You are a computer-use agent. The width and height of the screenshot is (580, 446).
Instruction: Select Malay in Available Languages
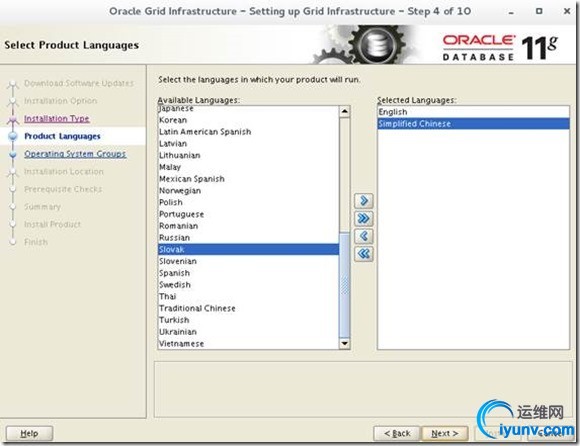[248, 167]
